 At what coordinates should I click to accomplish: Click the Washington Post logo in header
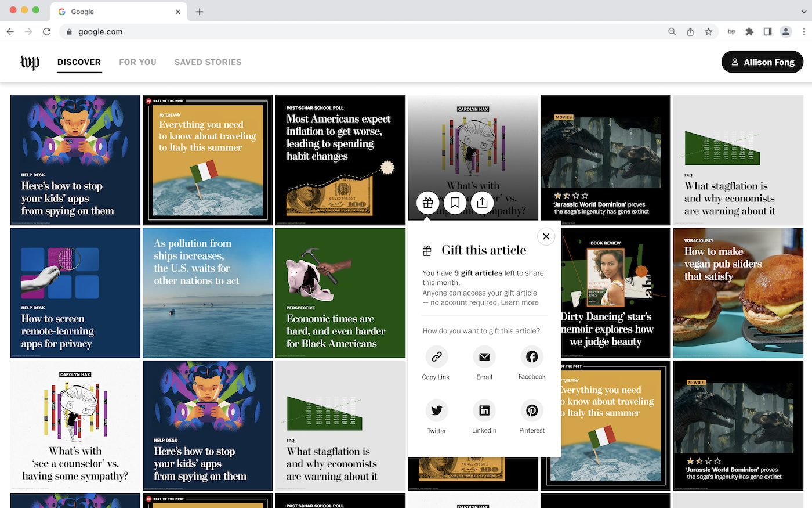(x=30, y=62)
